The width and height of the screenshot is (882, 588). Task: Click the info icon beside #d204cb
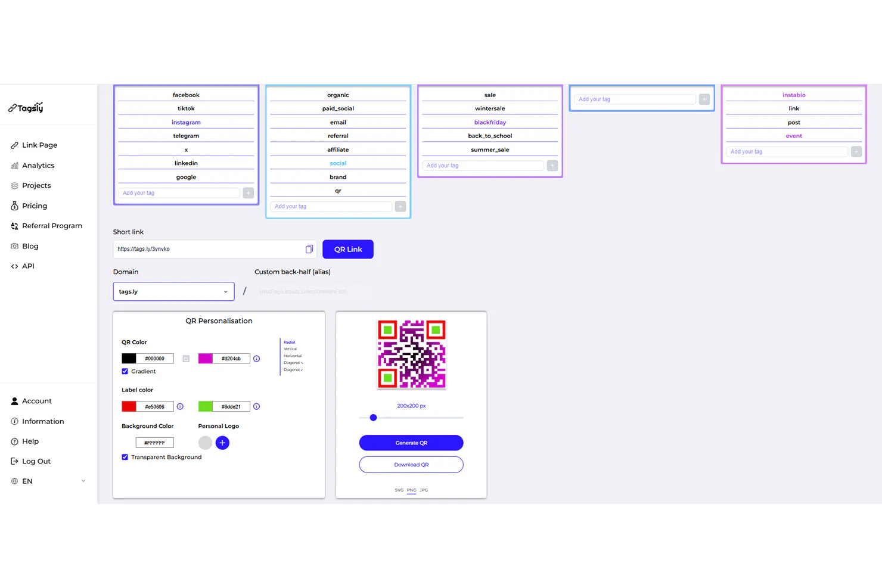[x=257, y=359]
